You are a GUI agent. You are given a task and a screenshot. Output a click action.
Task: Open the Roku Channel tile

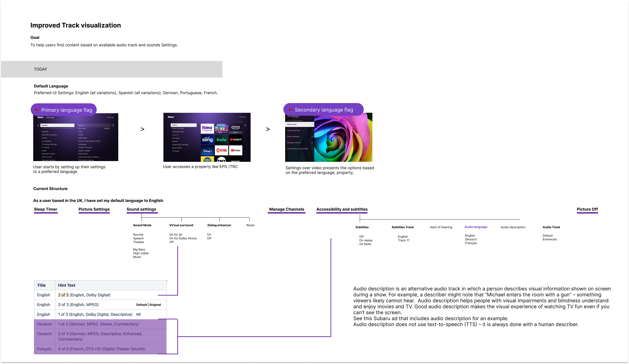pyautogui.click(x=207, y=129)
